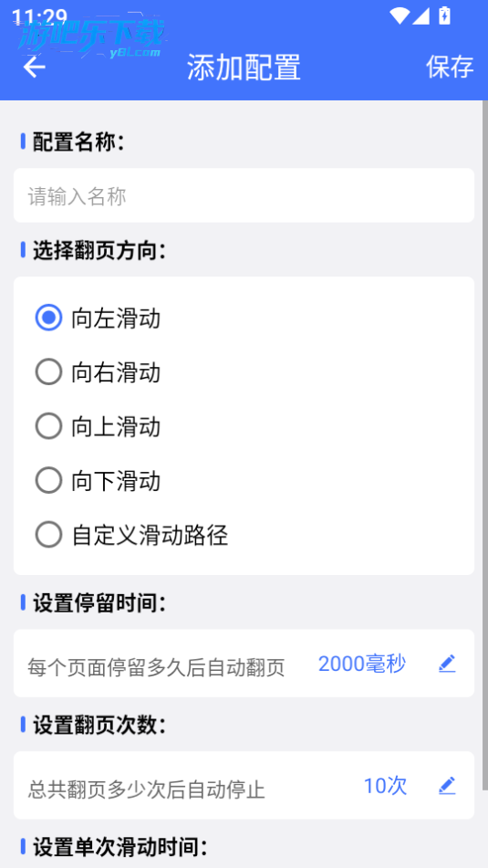Click the pencil icon beside 10次

tap(447, 786)
